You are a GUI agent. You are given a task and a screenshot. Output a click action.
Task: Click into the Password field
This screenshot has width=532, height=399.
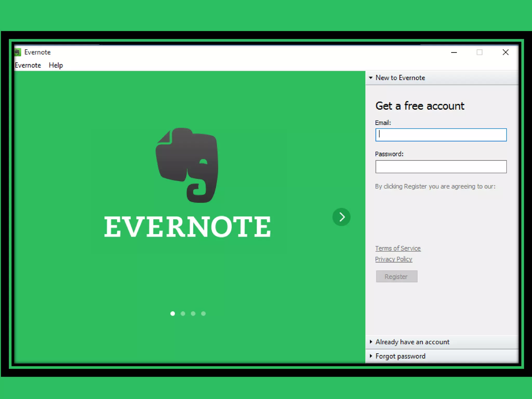(x=441, y=167)
